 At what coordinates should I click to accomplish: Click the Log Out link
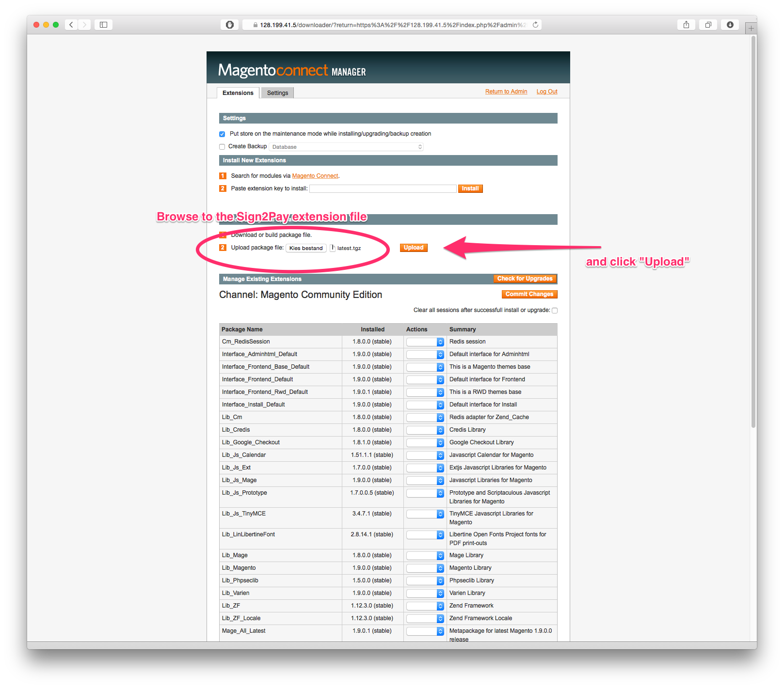click(x=547, y=92)
